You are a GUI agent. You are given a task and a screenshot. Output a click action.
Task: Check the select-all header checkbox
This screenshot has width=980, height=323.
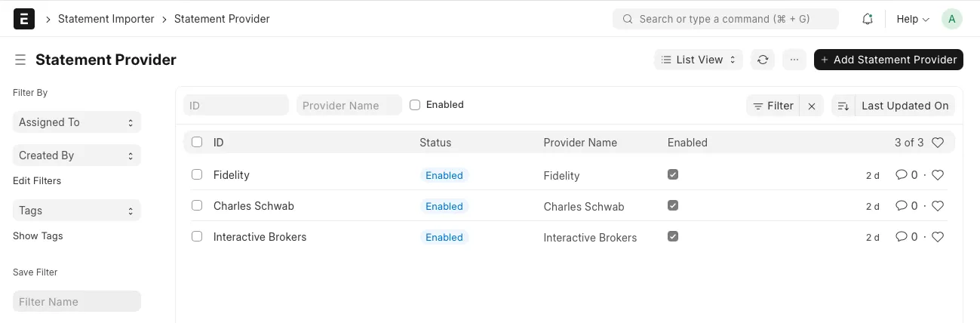tap(197, 142)
